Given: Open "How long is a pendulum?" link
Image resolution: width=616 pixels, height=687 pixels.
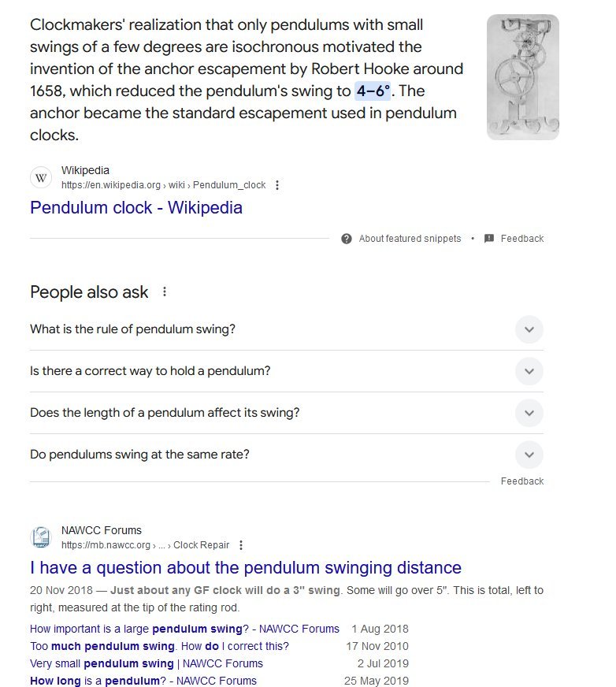Looking at the screenshot, I should 143,681.
